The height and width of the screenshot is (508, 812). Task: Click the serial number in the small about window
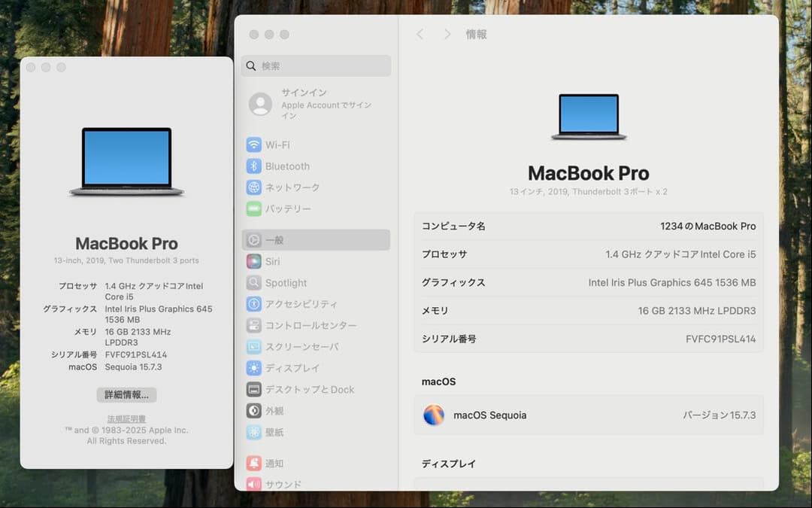[x=135, y=354]
